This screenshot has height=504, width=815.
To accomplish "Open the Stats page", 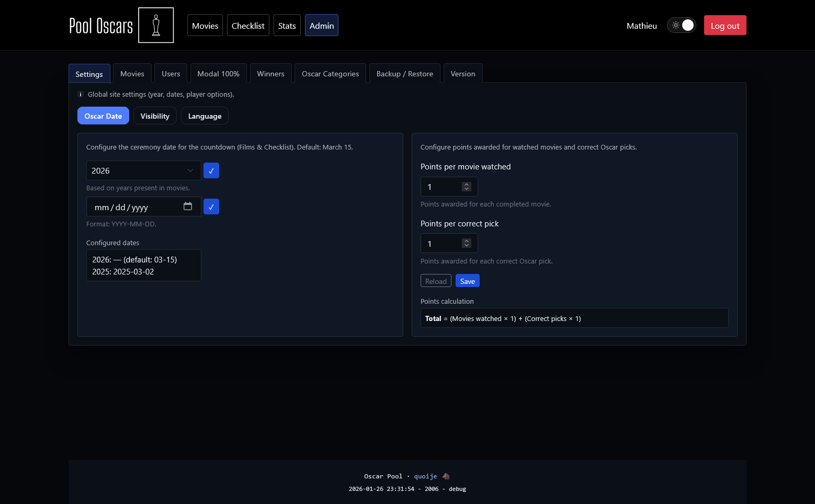I will tap(287, 25).
